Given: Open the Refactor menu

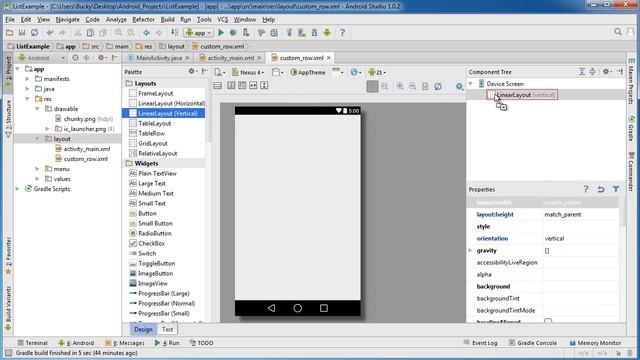Looking at the screenshot, I should pos(143,19).
